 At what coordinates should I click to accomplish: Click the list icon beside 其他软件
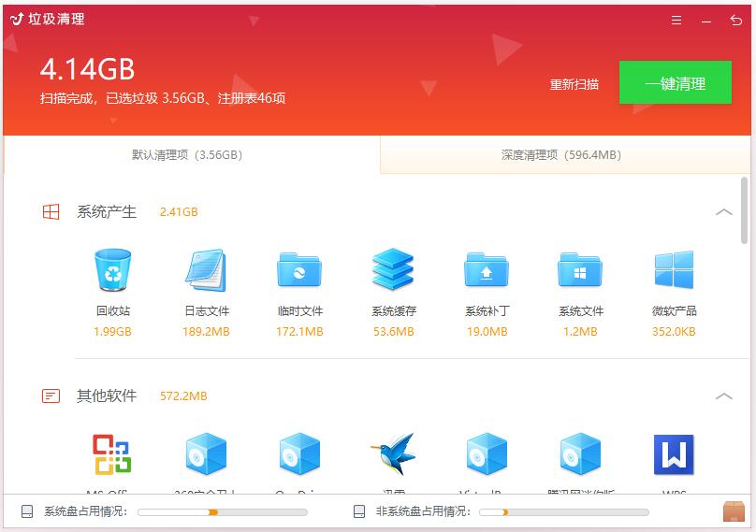tap(51, 396)
